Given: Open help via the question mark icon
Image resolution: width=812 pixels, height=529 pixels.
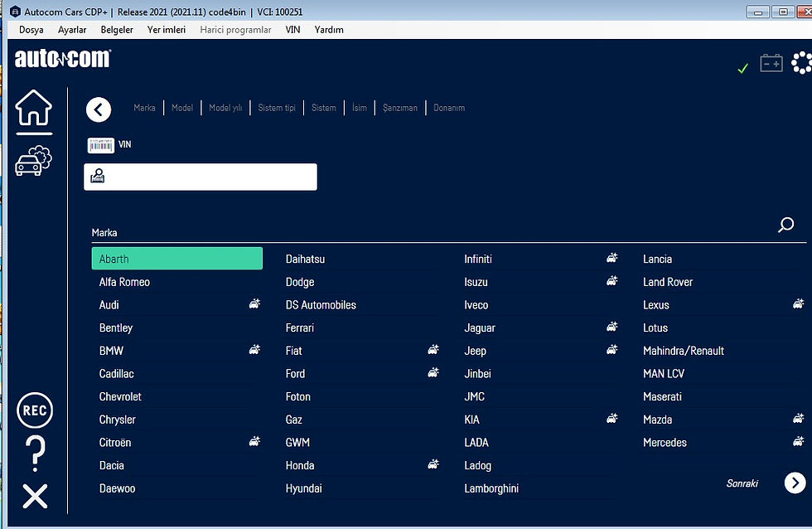Looking at the screenshot, I should pos(35,454).
